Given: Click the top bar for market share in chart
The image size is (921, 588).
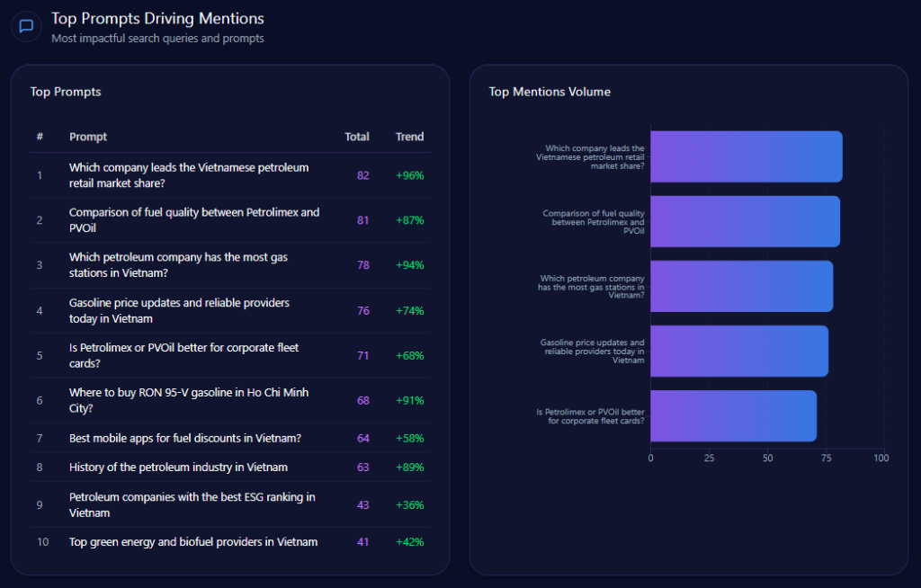Looking at the screenshot, I should point(746,156).
